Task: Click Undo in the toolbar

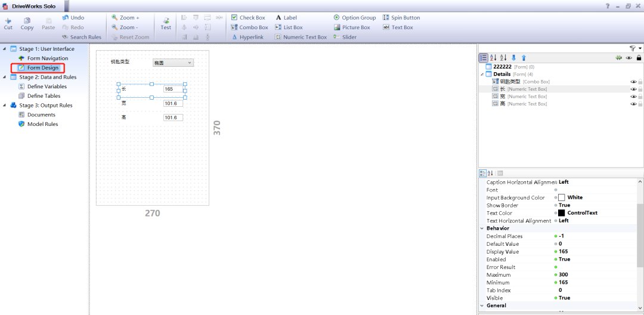Action: [73, 18]
